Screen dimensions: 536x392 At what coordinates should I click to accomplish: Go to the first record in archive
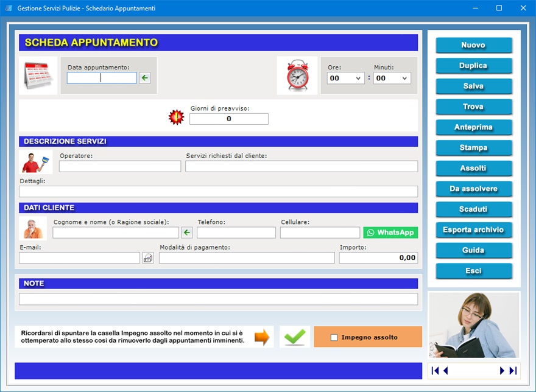pyautogui.click(x=435, y=371)
